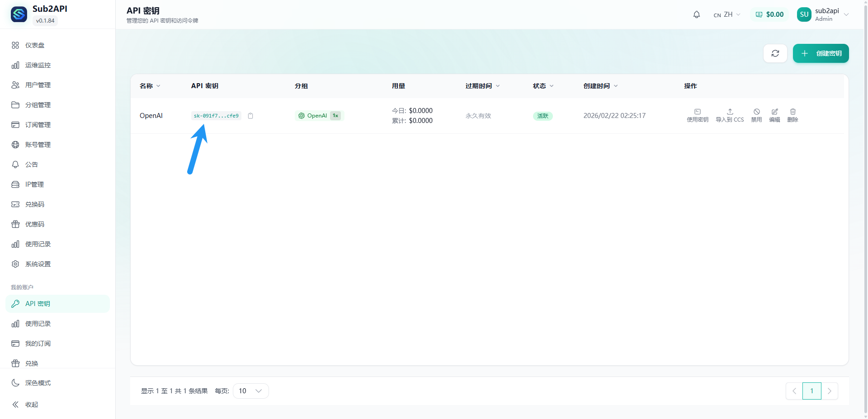868x419 pixels.
Task: Click the refresh icon button
Action: pyautogui.click(x=775, y=53)
